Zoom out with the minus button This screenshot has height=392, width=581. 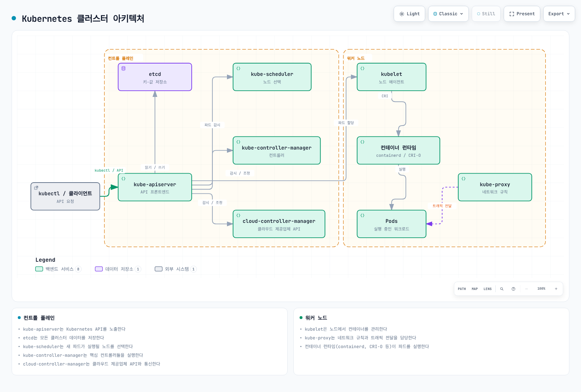click(x=527, y=289)
